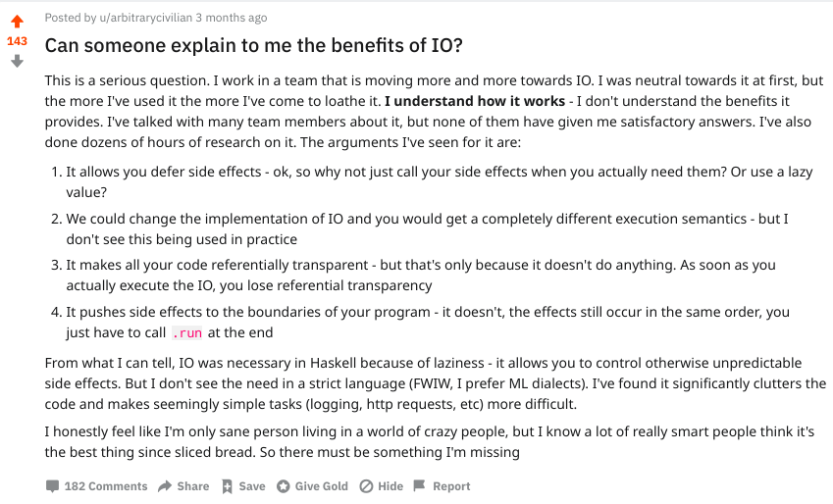This screenshot has width=833, height=504.
Task: Choose the "Hide" text label
Action: click(390, 486)
